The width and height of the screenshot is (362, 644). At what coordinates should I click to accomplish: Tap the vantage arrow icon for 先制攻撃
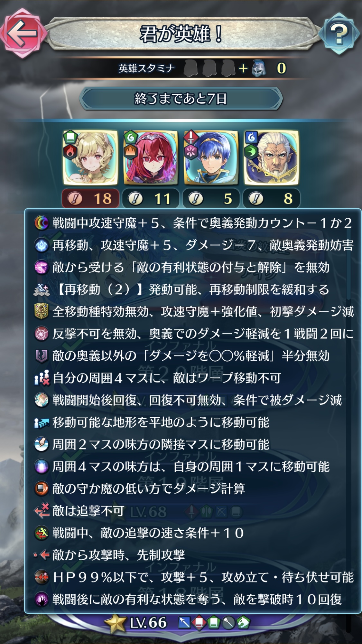[x=42, y=555]
